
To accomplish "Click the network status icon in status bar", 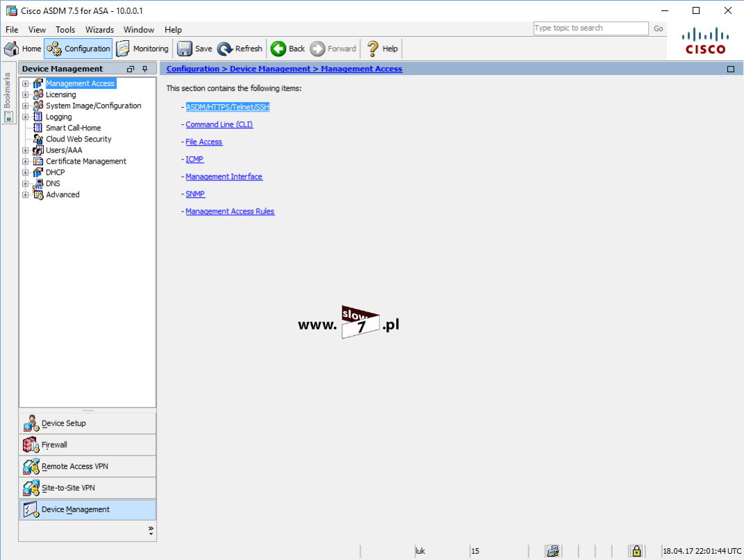I will (552, 551).
